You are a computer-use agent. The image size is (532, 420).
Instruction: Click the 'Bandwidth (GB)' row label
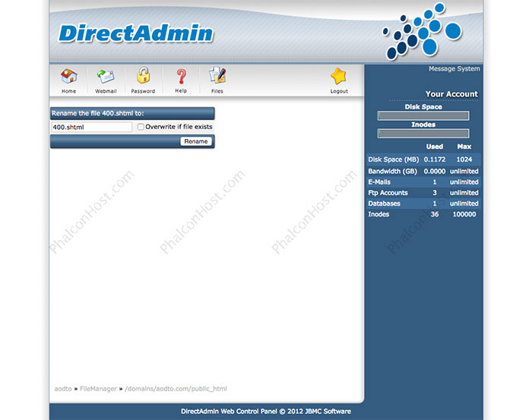(393, 171)
